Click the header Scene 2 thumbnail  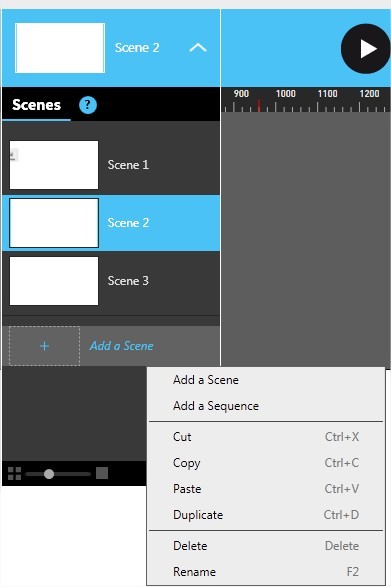pyautogui.click(x=60, y=48)
